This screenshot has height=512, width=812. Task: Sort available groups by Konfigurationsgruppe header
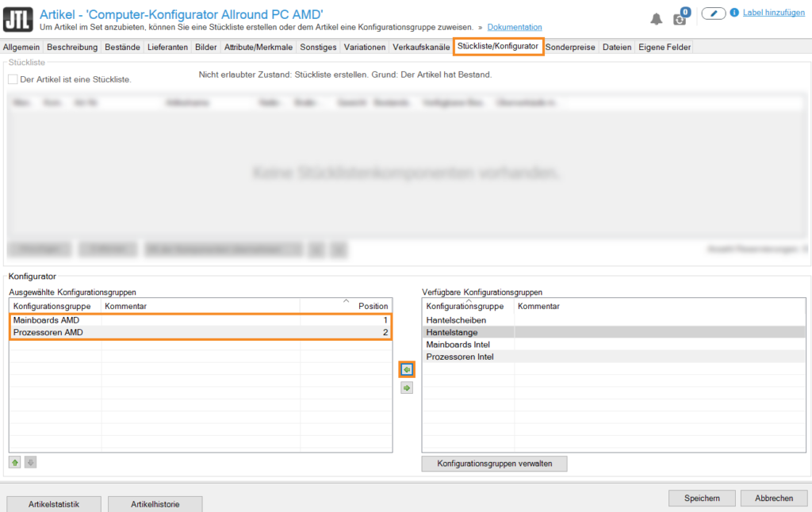pyautogui.click(x=464, y=306)
